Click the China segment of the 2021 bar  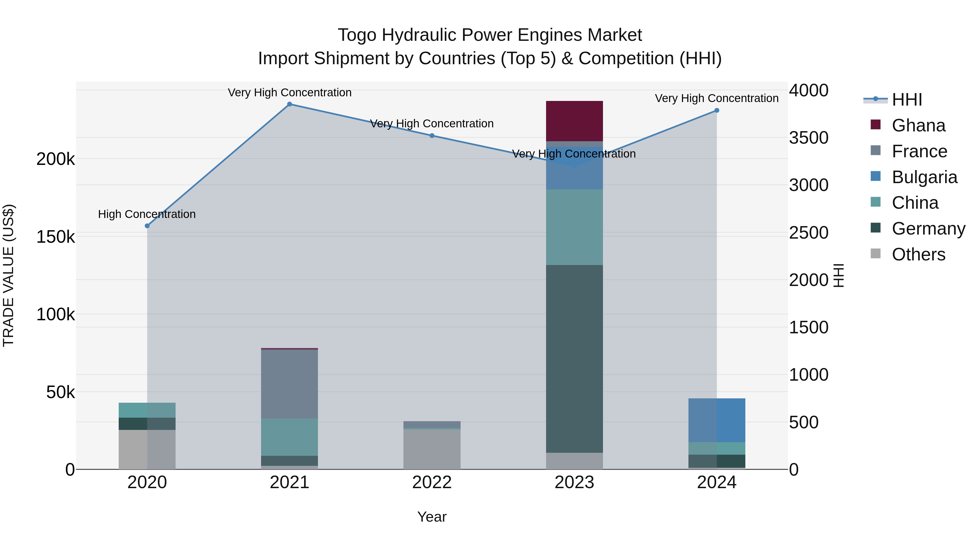[x=290, y=437]
